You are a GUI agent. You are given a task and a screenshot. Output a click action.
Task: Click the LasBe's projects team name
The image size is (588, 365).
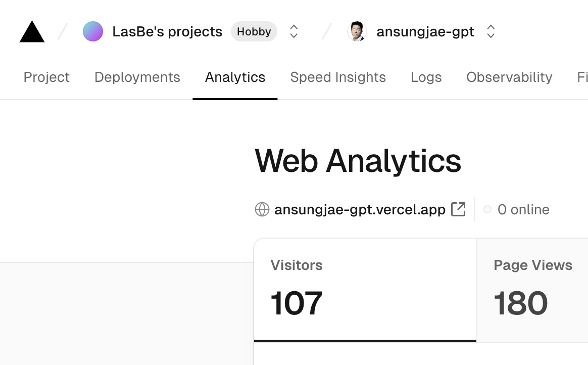click(x=167, y=31)
